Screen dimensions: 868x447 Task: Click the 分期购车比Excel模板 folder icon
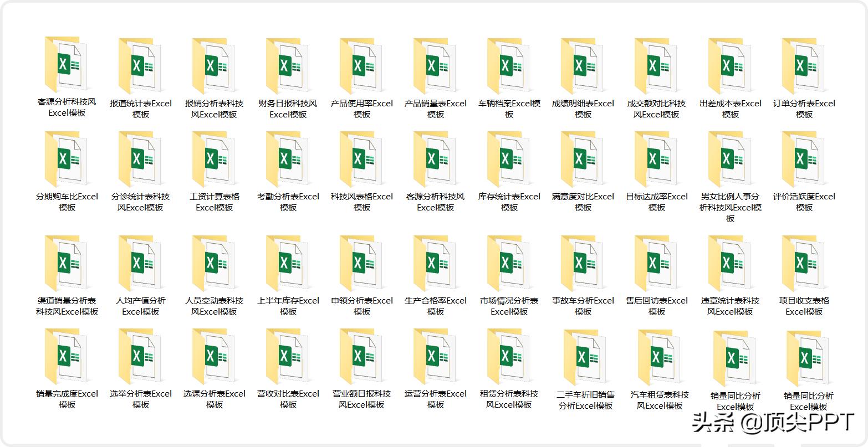coord(67,158)
